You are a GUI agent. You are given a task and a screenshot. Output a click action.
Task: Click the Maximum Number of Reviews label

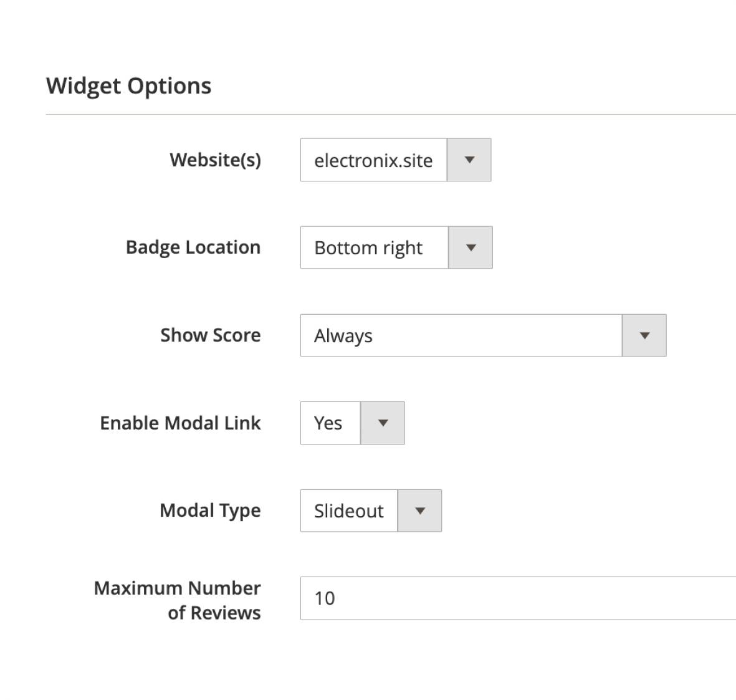point(178,600)
